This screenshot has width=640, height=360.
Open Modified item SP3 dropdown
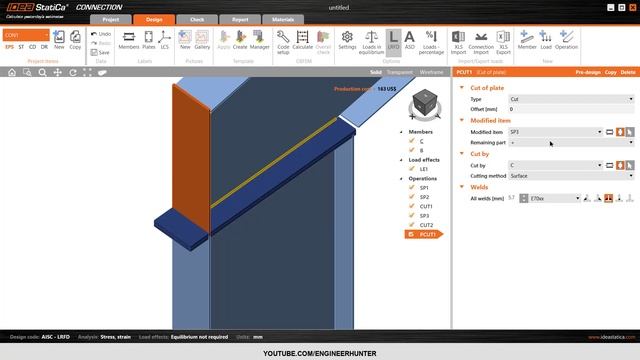tap(555, 132)
